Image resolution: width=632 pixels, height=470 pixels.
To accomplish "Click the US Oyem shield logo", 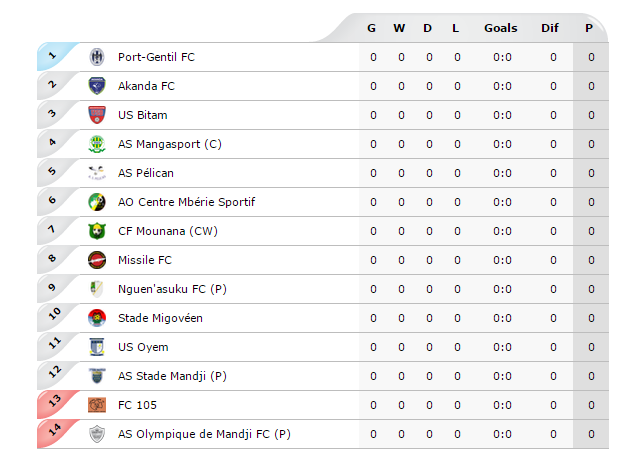I will pyautogui.click(x=97, y=347).
